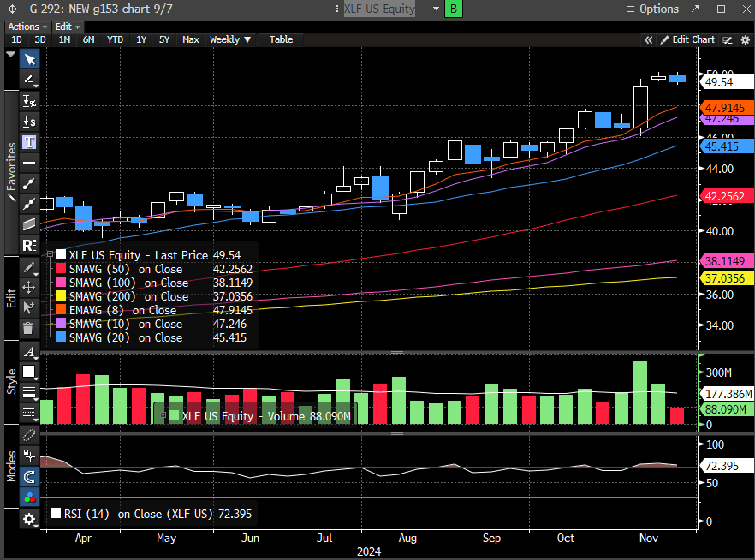Select the 1Y time range
Viewport: 755px width, 560px height.
[x=140, y=39]
